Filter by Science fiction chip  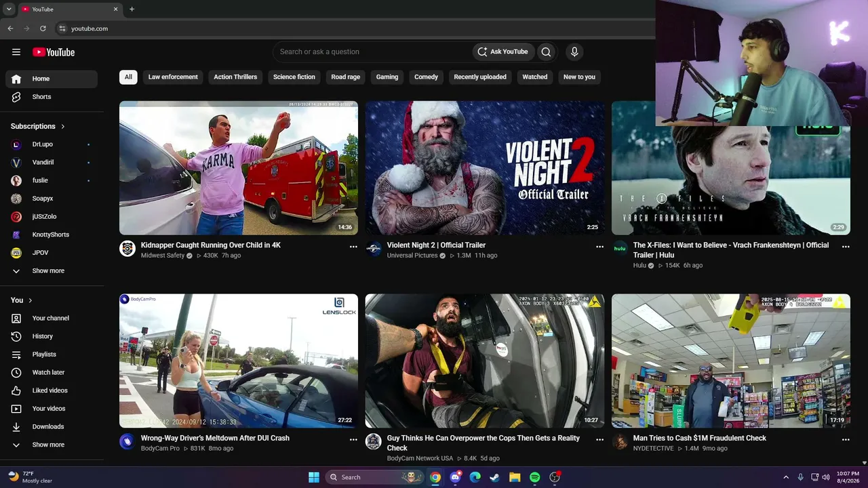294,77
